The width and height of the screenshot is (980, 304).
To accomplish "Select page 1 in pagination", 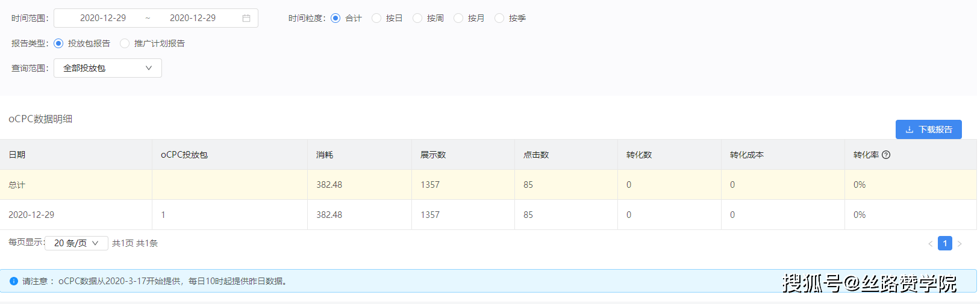I will pos(945,243).
